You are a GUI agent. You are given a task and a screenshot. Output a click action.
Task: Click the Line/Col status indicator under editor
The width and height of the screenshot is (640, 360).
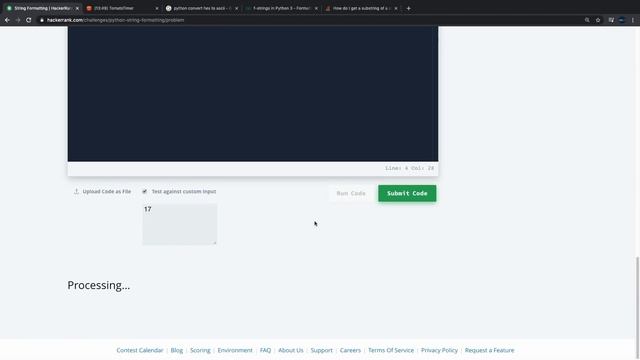409,168
